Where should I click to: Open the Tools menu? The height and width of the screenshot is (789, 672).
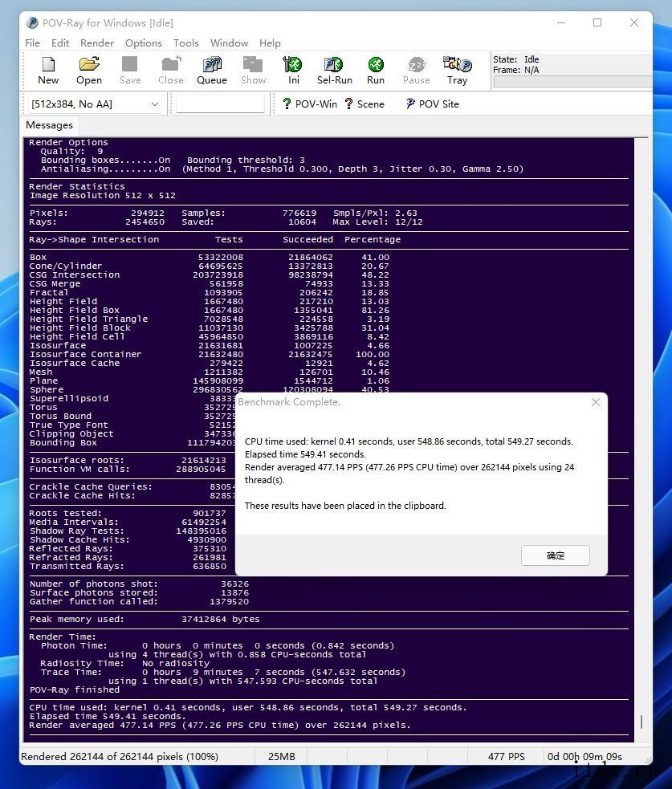click(x=186, y=43)
